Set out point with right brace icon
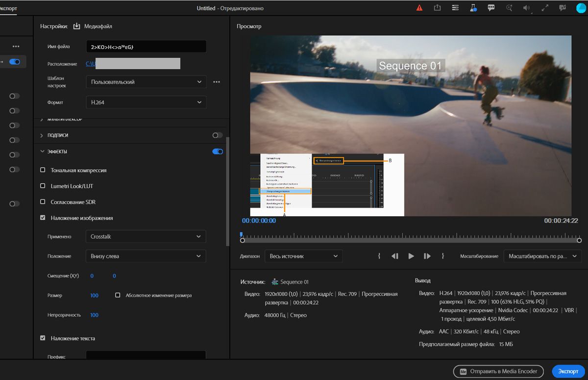The height and width of the screenshot is (380, 588). [x=442, y=256]
